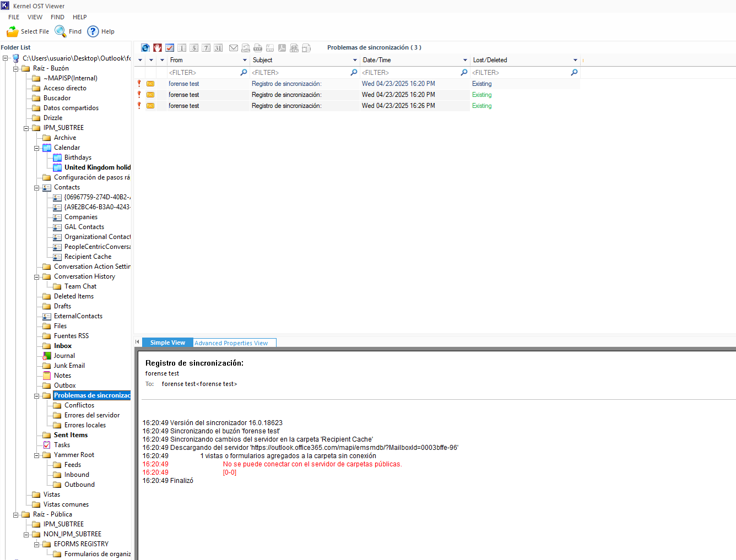Screen dimensions: 736x560
Task: Collapse the Raíz - Pública node
Action: pos(15,515)
